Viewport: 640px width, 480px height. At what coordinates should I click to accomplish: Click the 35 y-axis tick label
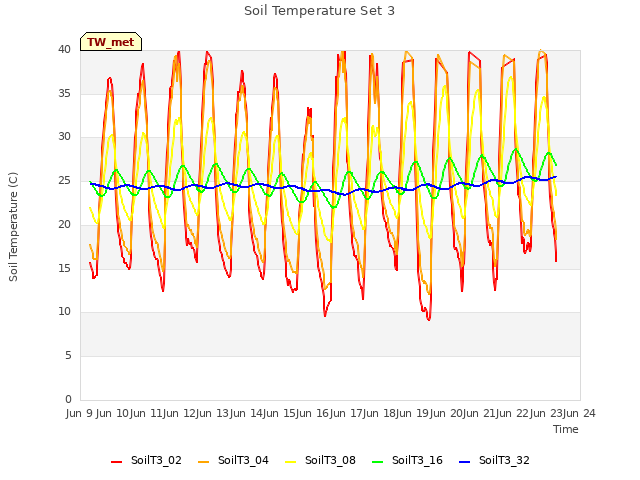point(64,93)
